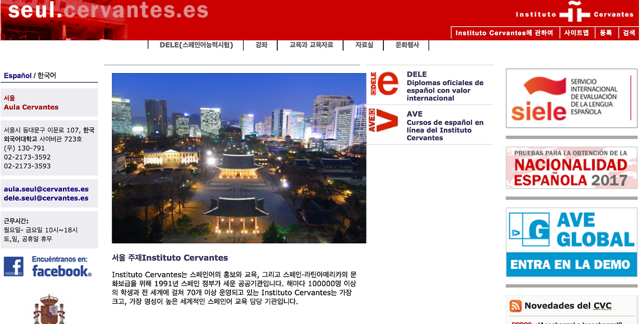Click the postal code (우) 130-791
644x324 pixels.
click(x=24, y=148)
